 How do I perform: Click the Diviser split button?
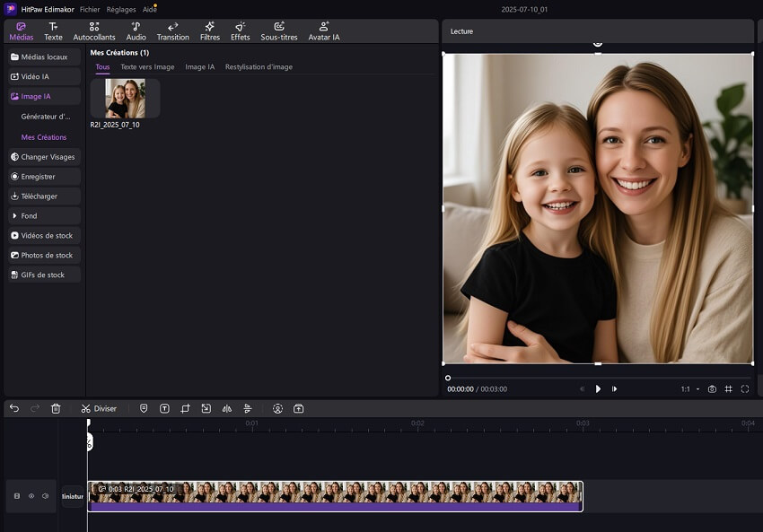pos(101,408)
